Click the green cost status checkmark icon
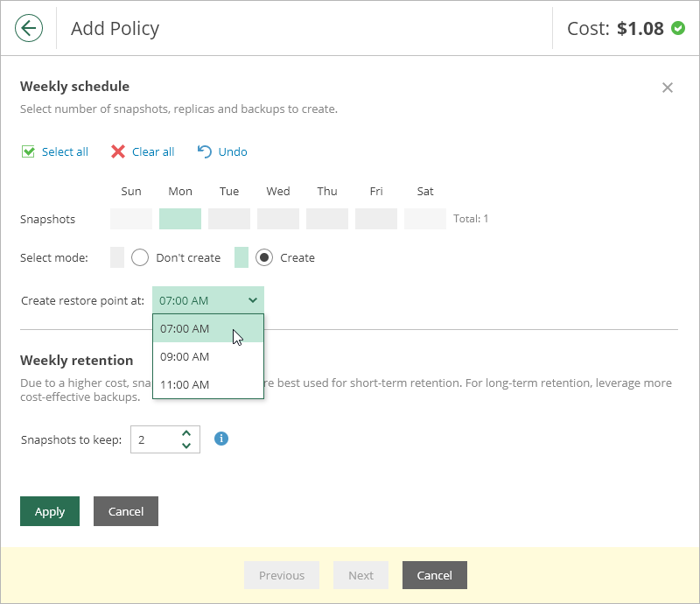Viewport: 700px width, 604px height. (678, 28)
